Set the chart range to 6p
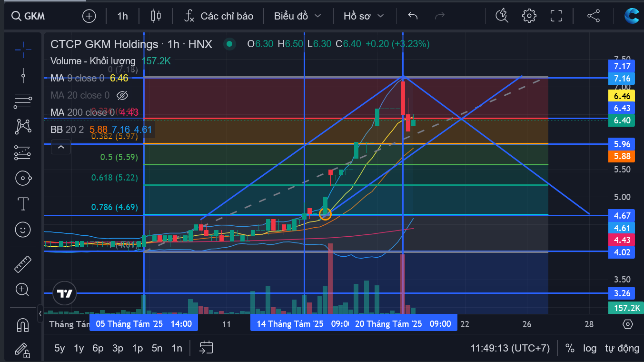644x362 pixels. coord(98,348)
